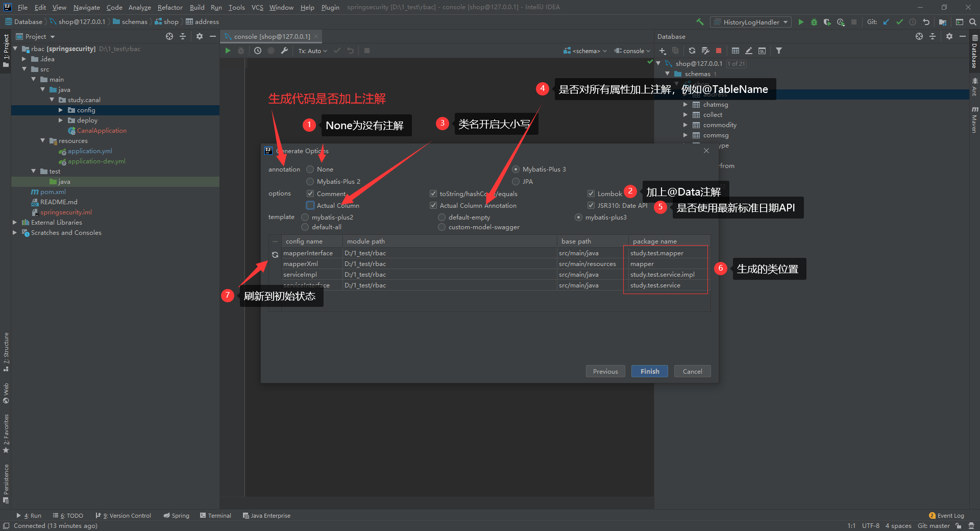Open the Tx: Auto transaction mode dropdown
The image size is (980, 531).
click(x=312, y=51)
